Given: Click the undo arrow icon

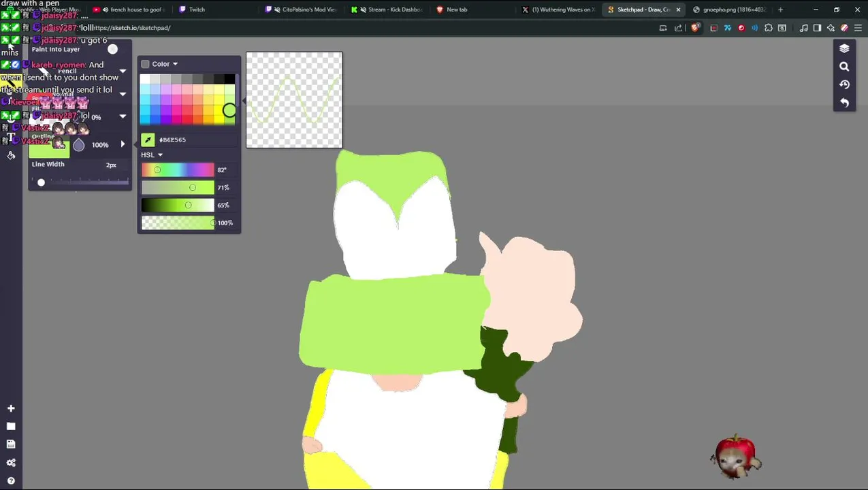Looking at the screenshot, I should 844,103.
